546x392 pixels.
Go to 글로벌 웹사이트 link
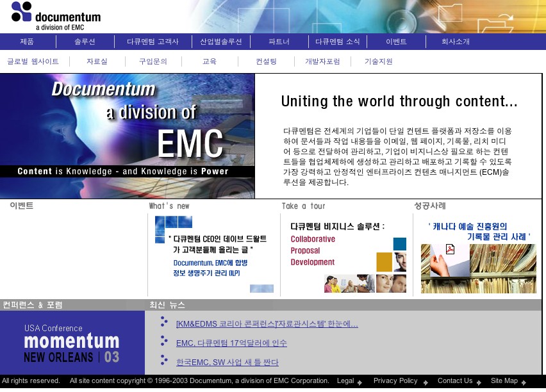33,61
